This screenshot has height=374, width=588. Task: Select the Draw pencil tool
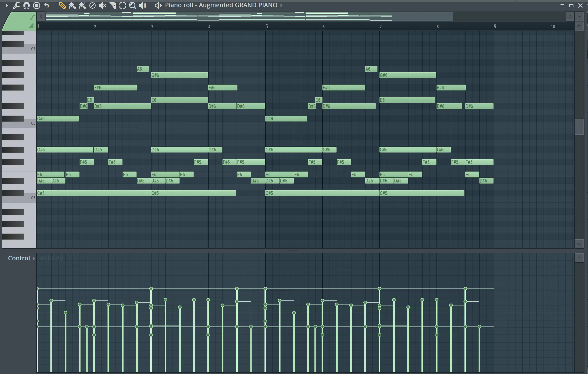tap(62, 5)
